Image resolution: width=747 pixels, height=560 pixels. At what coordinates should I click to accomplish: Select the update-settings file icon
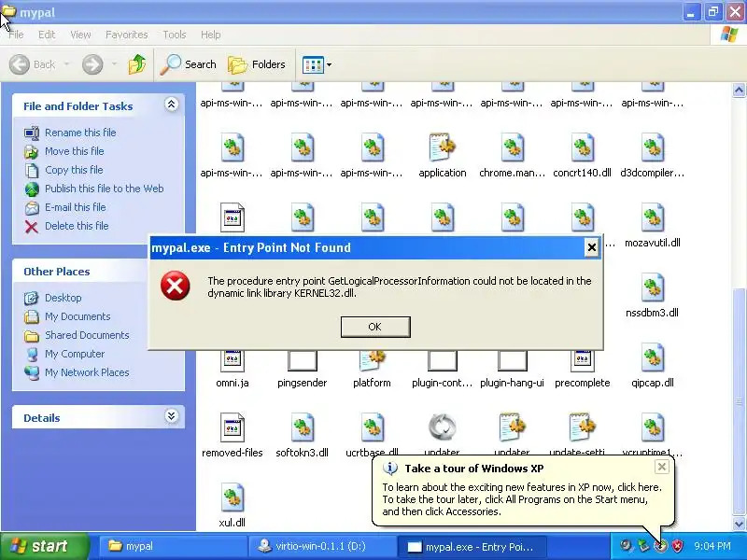583,427
